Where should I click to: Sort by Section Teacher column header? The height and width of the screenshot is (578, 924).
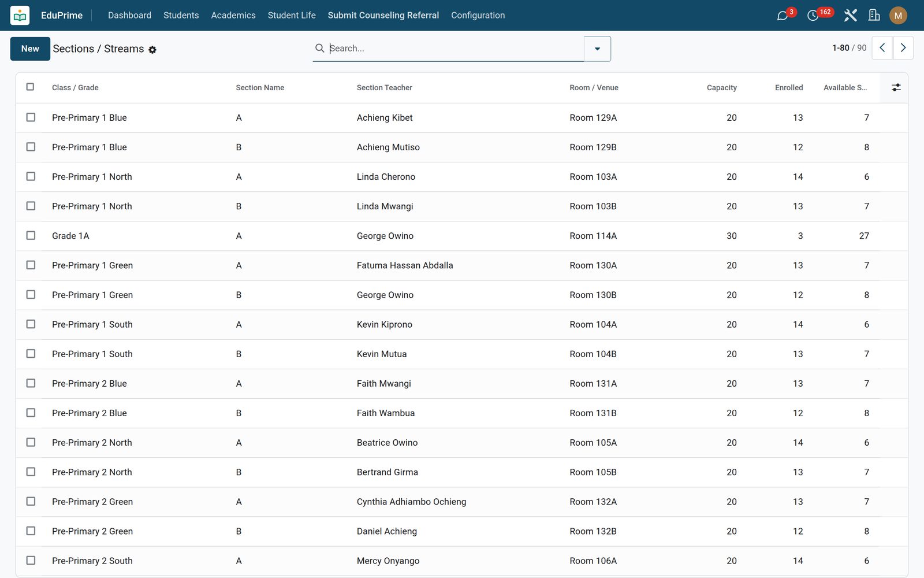click(385, 88)
